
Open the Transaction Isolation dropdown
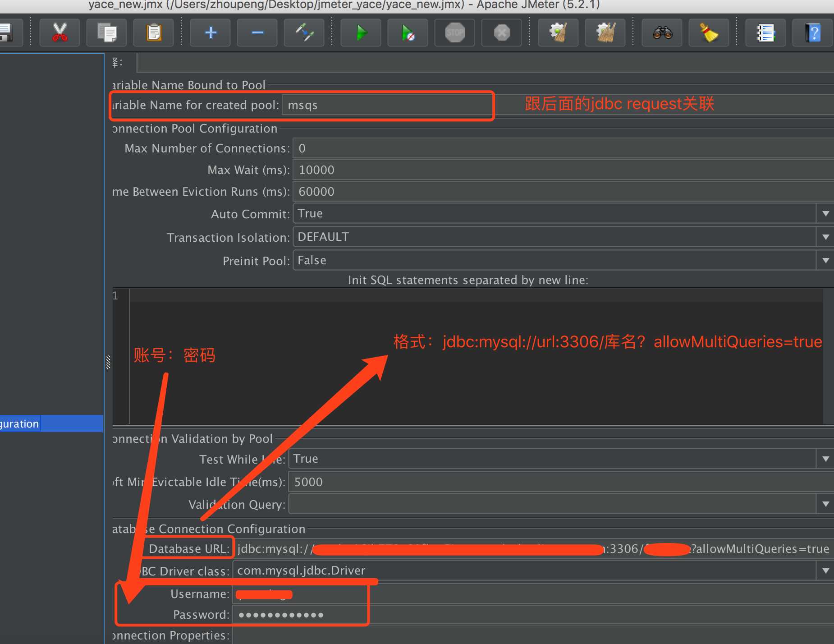coord(825,237)
